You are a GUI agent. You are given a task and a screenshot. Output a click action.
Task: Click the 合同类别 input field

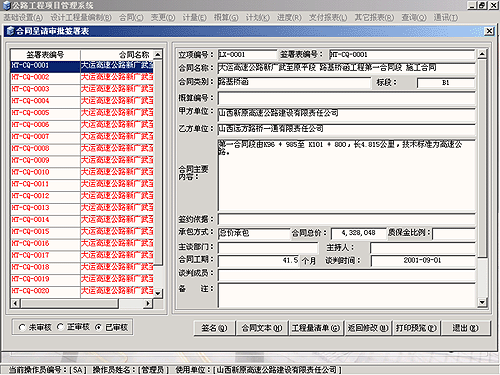click(294, 82)
